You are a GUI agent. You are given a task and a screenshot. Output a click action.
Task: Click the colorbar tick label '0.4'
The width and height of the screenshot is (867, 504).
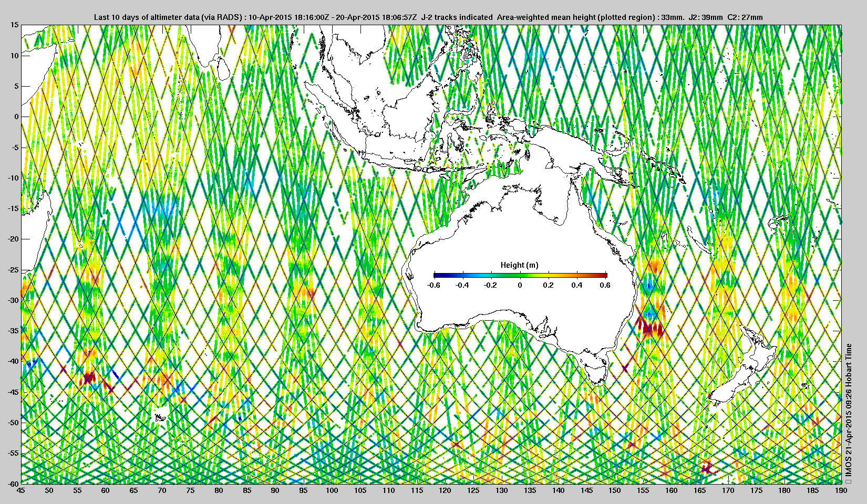coord(577,285)
